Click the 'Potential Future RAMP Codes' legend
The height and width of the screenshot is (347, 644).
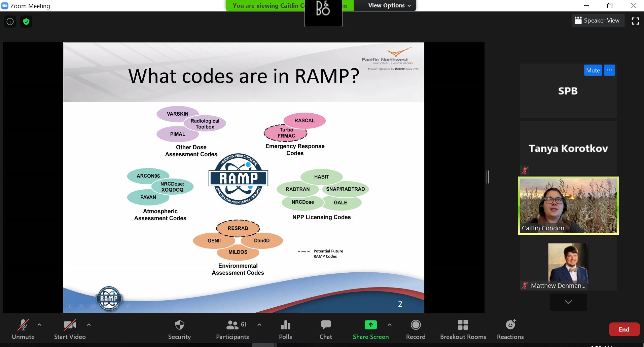pyautogui.click(x=321, y=254)
